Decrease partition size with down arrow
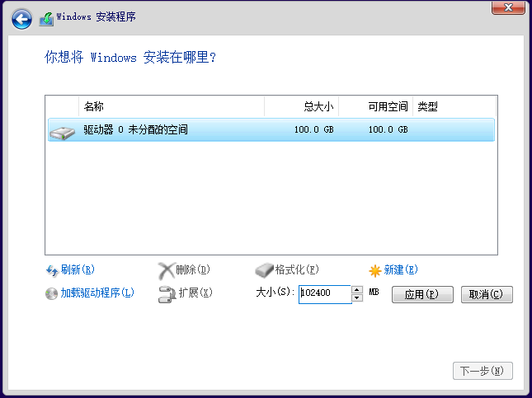Image resolution: width=532 pixels, height=398 pixels. pyautogui.click(x=357, y=298)
